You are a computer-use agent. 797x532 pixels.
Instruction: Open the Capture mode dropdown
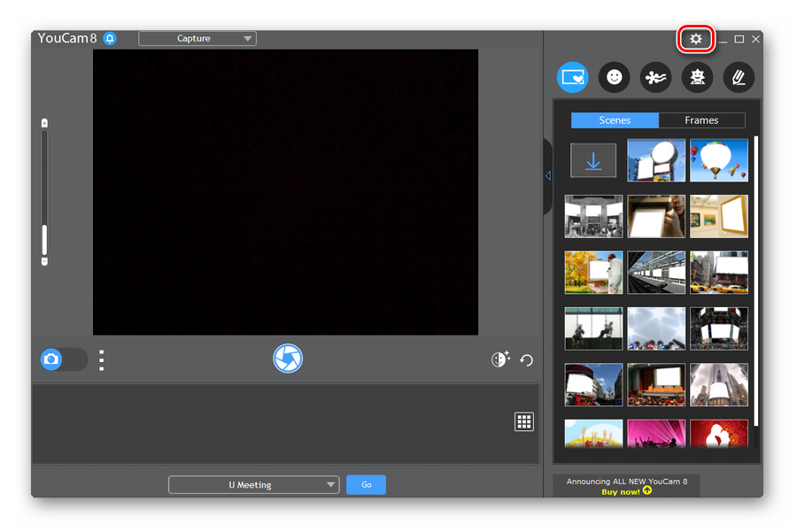[197, 39]
